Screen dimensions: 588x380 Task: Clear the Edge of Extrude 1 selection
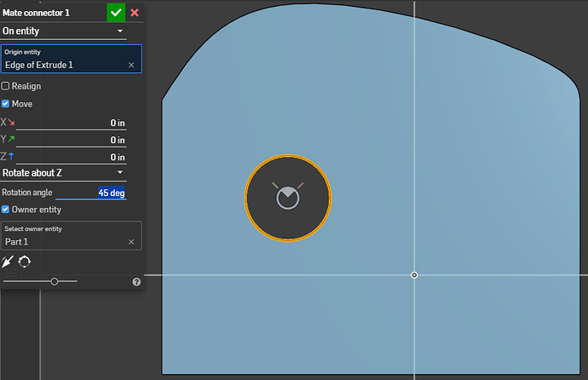click(x=131, y=66)
